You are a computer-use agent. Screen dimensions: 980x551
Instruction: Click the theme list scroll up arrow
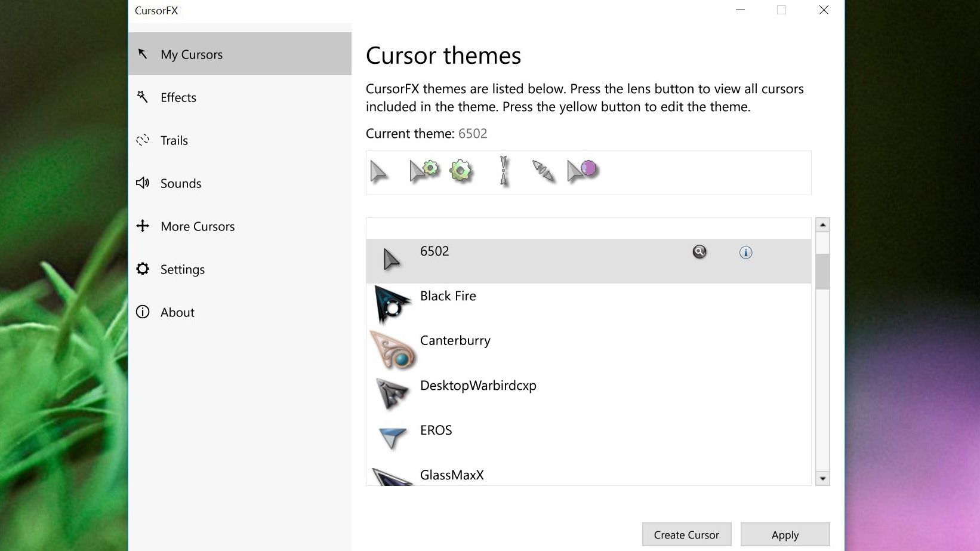point(822,225)
